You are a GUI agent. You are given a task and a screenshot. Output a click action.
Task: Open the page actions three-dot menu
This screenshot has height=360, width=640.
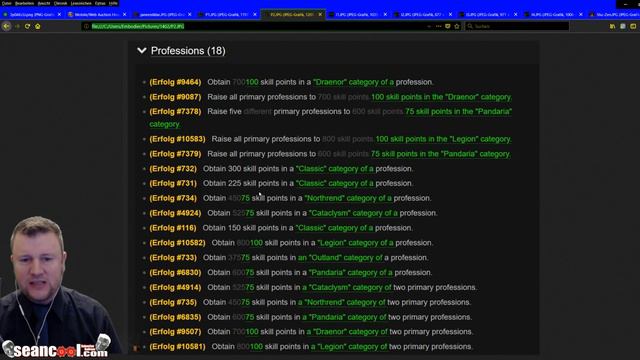(x=438, y=26)
